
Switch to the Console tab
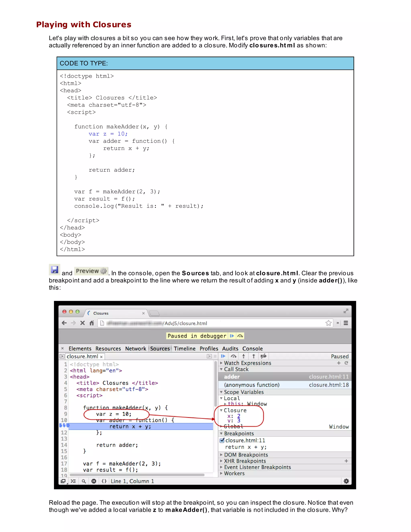(252, 349)
